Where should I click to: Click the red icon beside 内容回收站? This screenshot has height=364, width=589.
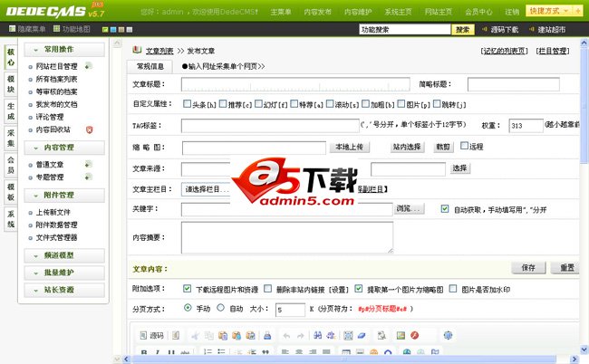(89, 129)
